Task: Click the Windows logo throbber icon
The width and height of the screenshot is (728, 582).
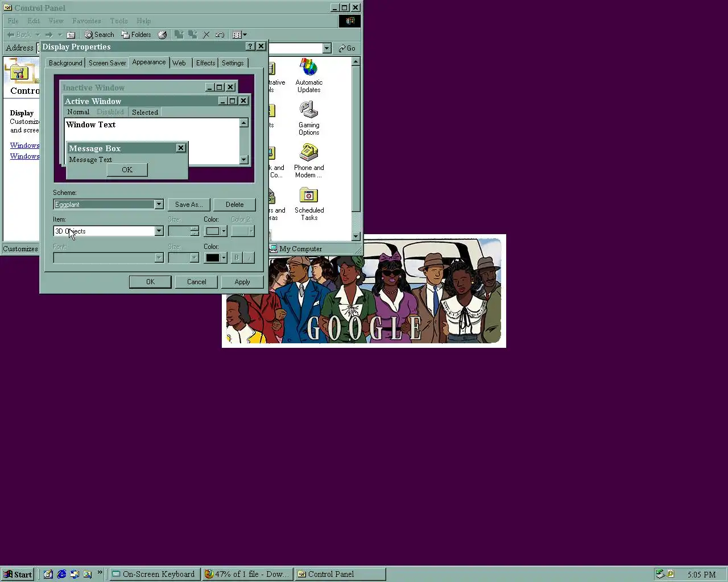Action: (350, 21)
